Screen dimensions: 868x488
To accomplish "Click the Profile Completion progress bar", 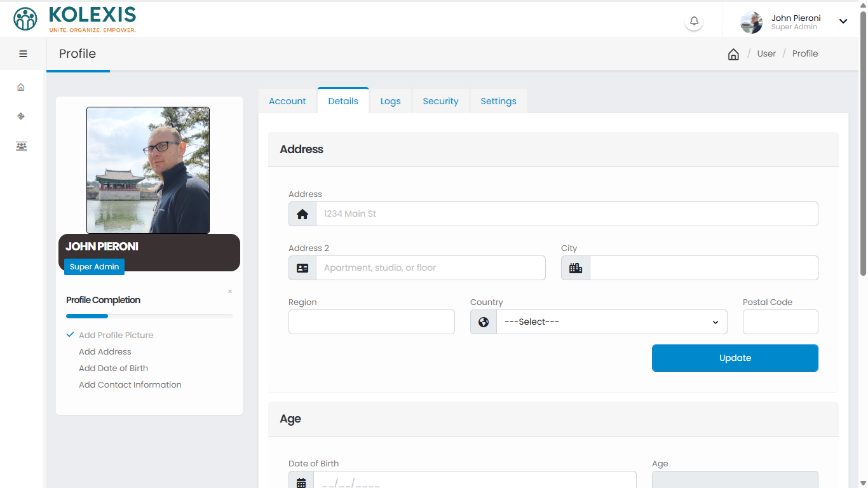I will click(149, 316).
